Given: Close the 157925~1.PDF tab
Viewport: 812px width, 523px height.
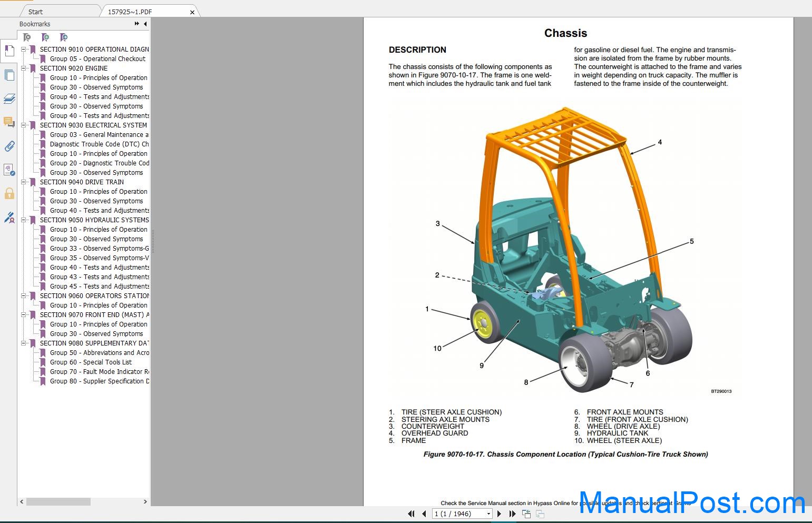Looking at the screenshot, I should click(x=192, y=12).
